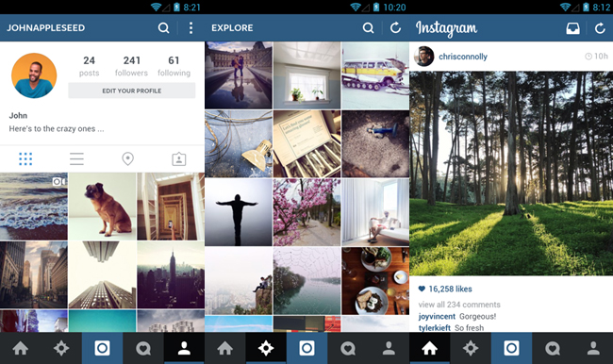Tap the search icon in EXPLORE header

[x=368, y=27]
